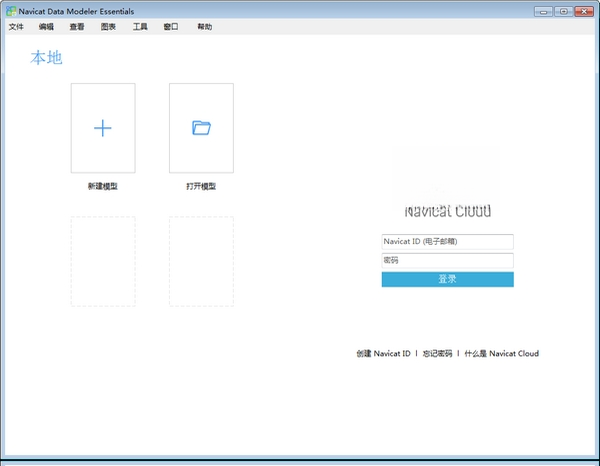
Task: Click the 本地 heading
Action: click(x=46, y=57)
